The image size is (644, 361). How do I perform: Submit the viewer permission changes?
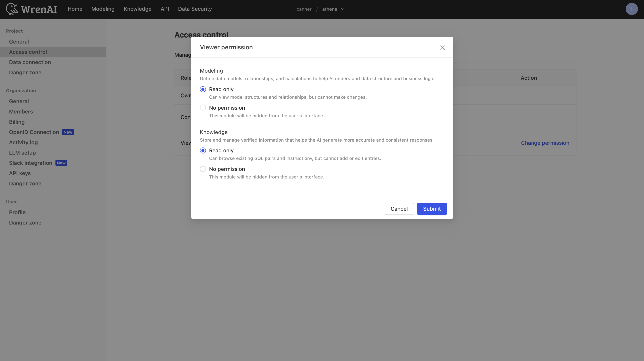coord(432,209)
